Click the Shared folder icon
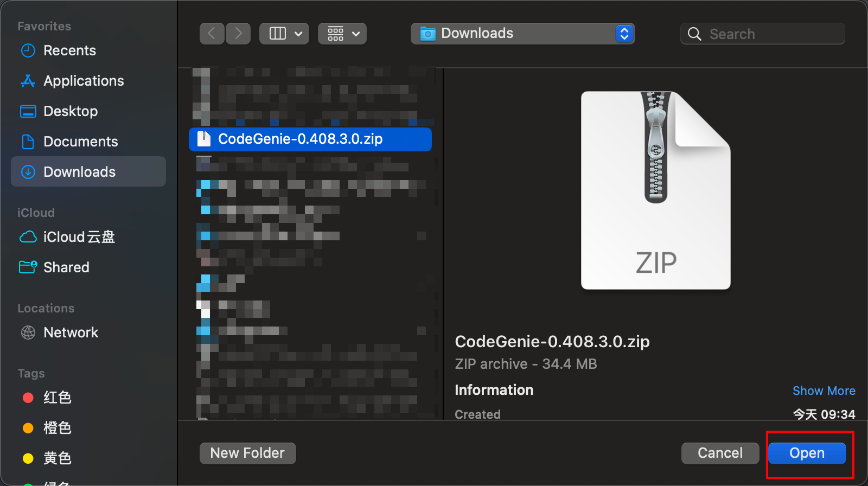This screenshot has height=486, width=868. pos(28,267)
